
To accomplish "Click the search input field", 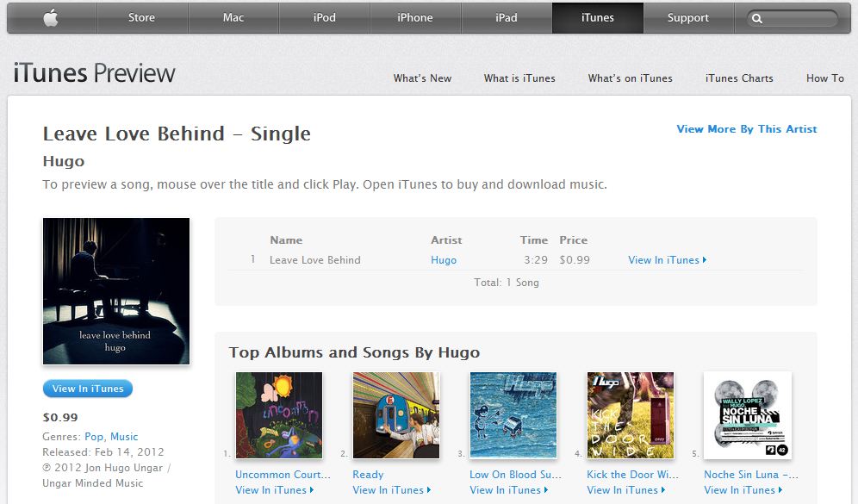I will [x=799, y=19].
